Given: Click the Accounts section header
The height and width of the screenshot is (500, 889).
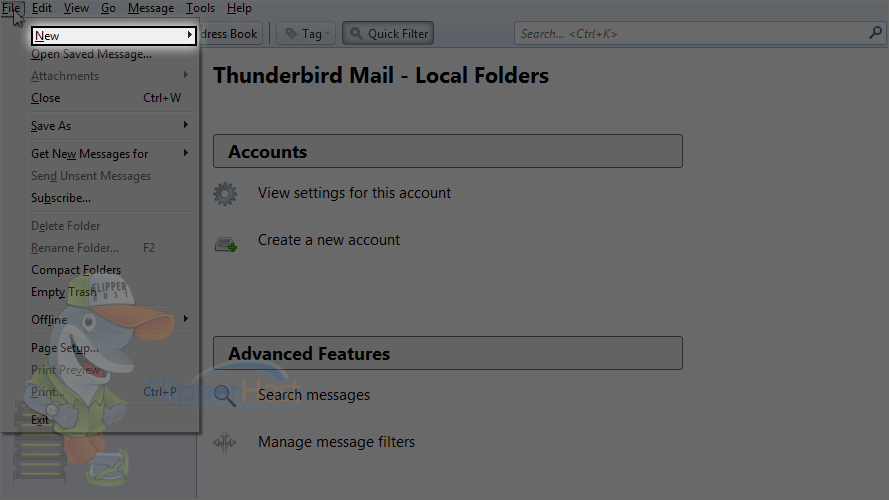Looking at the screenshot, I should pyautogui.click(x=448, y=151).
